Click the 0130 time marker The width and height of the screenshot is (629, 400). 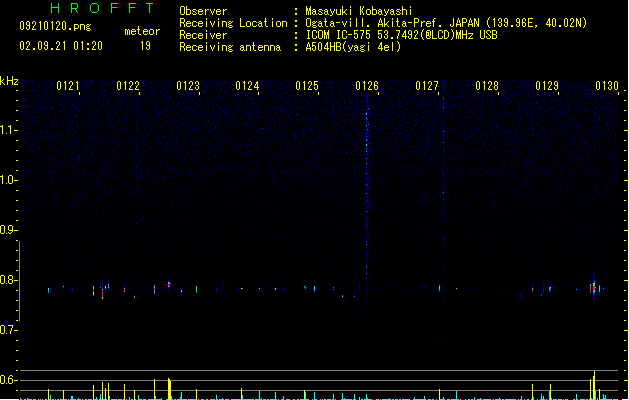point(607,86)
